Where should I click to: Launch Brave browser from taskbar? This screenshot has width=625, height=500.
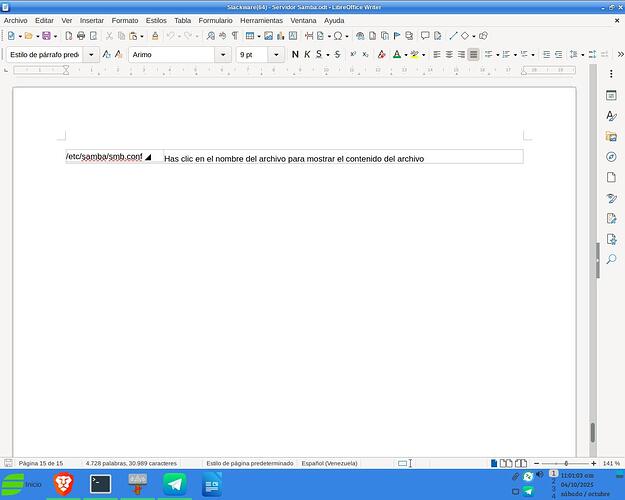coord(64,484)
